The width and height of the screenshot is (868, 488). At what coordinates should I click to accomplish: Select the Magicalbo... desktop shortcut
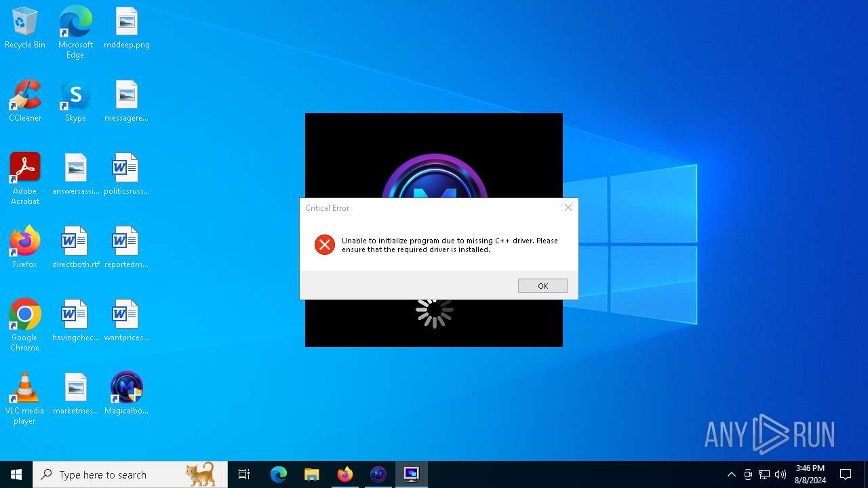coord(127,394)
